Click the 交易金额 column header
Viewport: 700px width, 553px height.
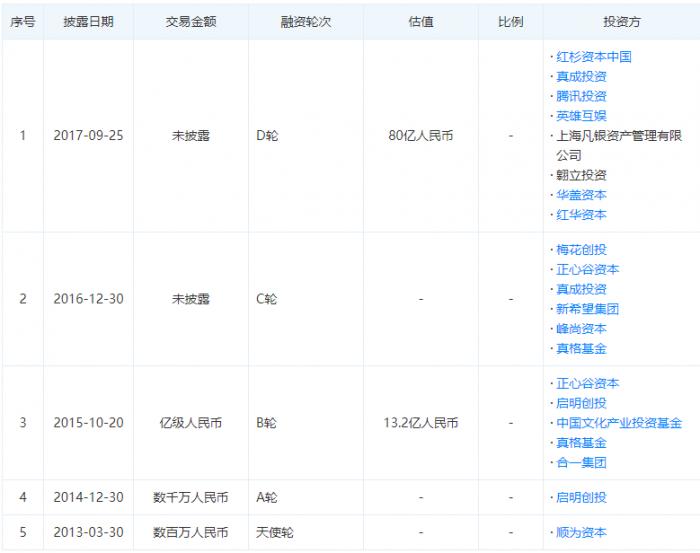(191, 21)
